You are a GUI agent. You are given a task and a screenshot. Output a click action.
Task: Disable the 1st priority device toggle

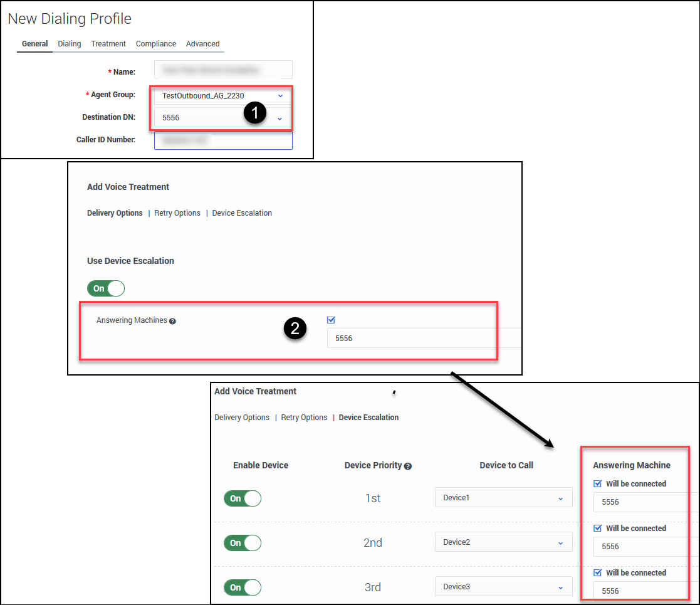pos(243,498)
